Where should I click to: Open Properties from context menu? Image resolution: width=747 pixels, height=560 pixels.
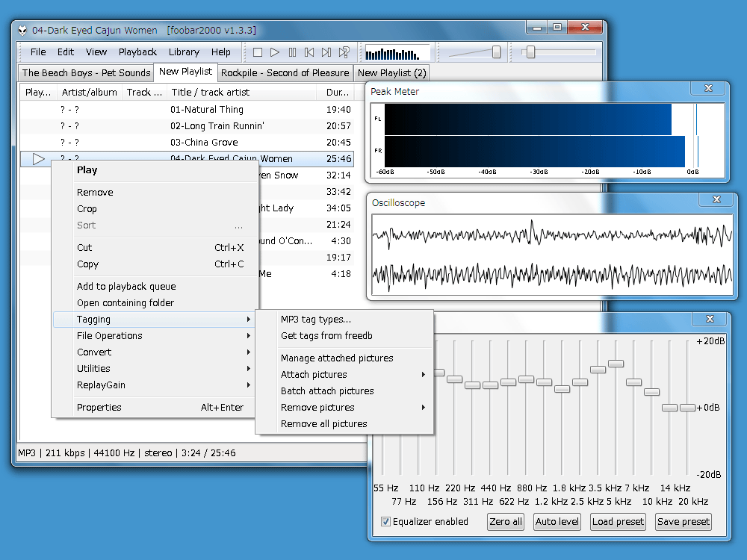155,407
